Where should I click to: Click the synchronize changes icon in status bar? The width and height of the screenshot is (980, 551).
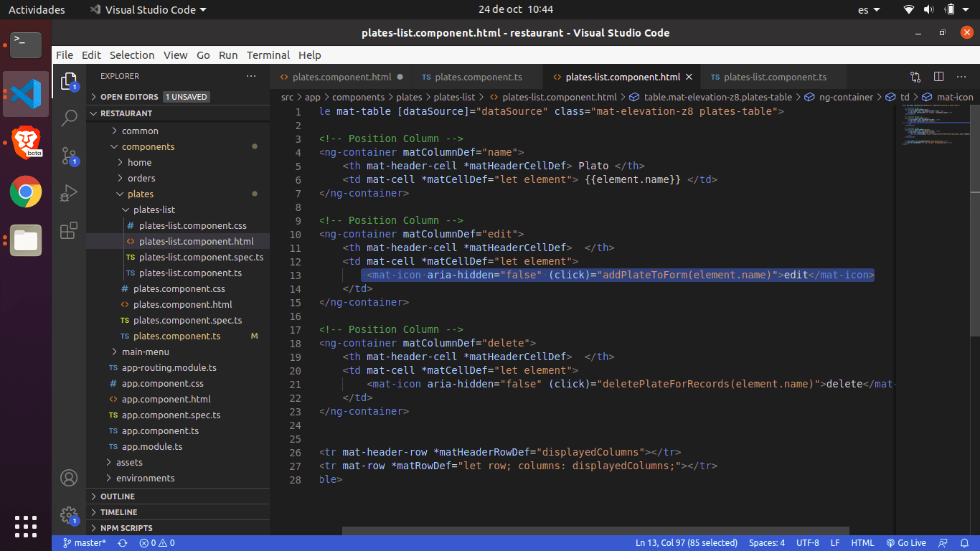[x=123, y=543]
